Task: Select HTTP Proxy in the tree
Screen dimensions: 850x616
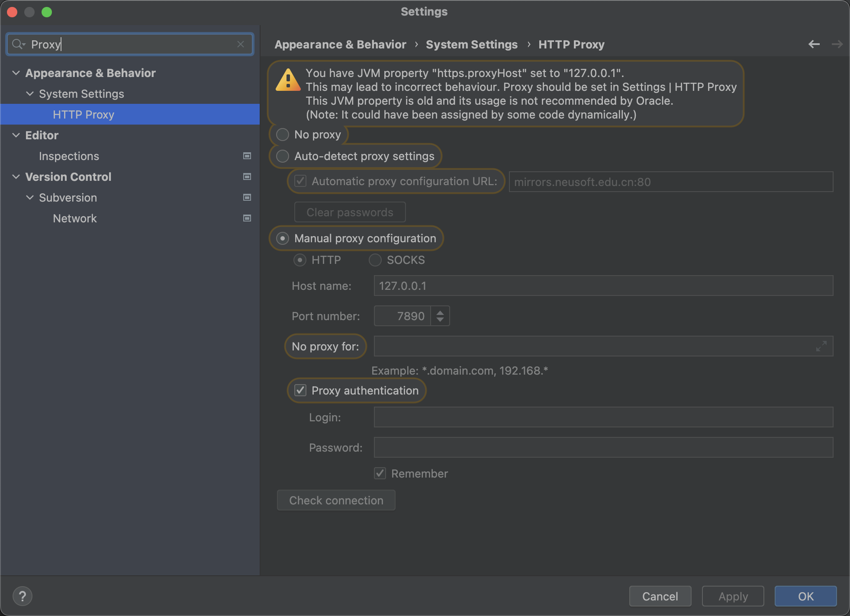Action: (130, 114)
